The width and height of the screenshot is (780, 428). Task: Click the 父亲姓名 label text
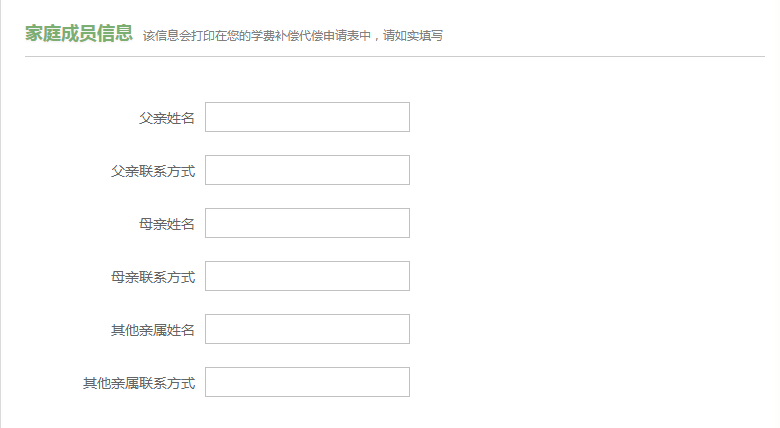pos(167,118)
